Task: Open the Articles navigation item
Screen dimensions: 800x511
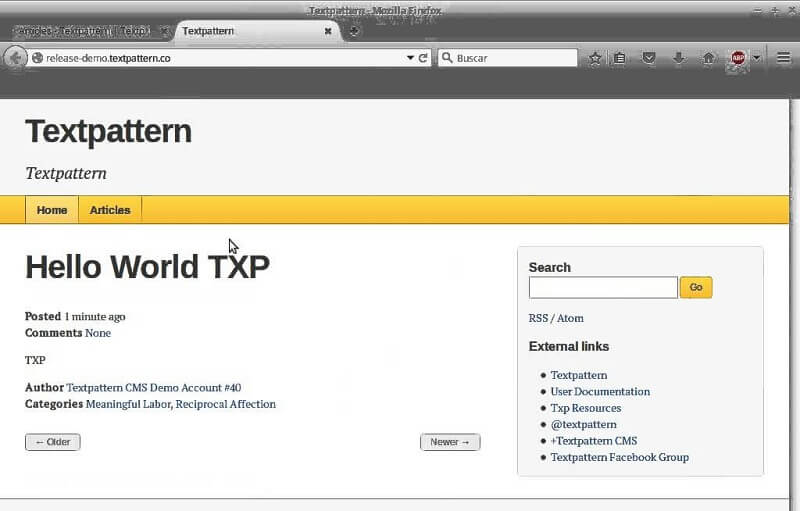Action: click(x=110, y=210)
